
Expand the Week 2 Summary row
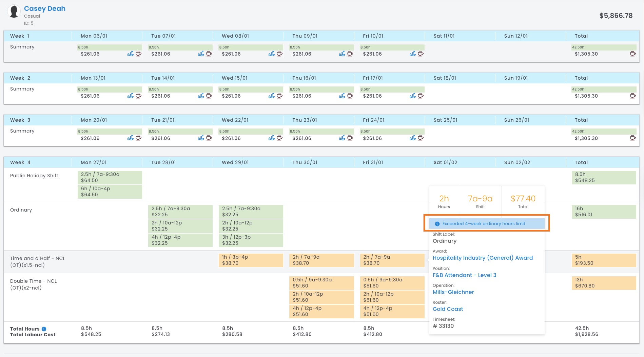click(22, 89)
